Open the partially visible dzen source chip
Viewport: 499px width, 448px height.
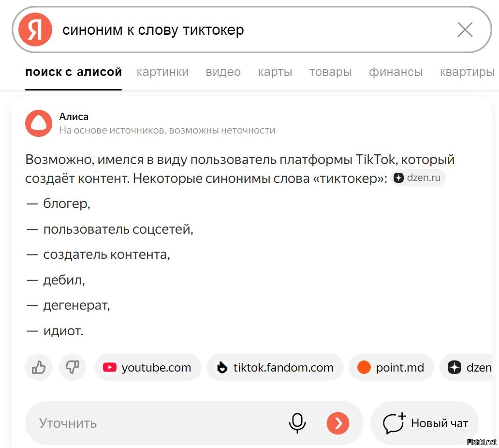[468, 368]
